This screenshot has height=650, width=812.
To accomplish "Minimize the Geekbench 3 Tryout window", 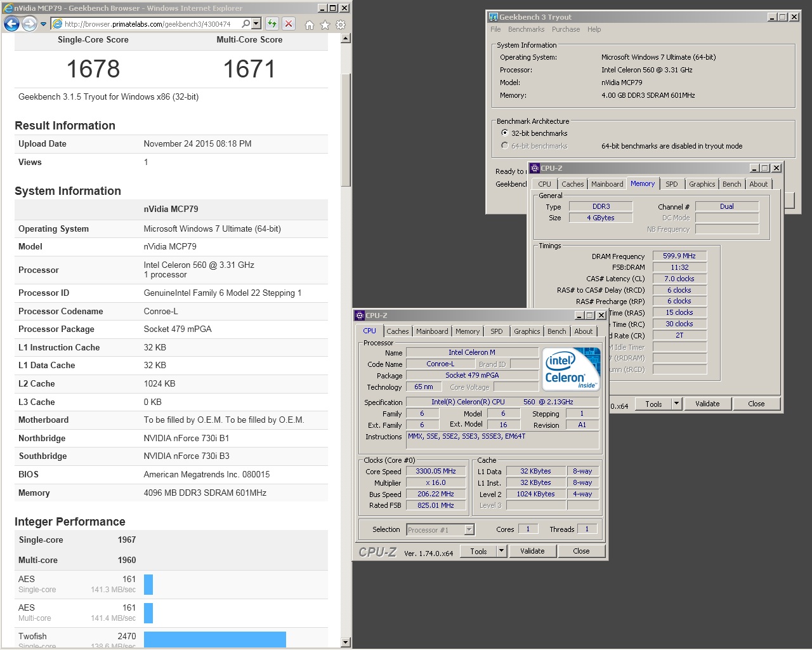I will 772,17.
